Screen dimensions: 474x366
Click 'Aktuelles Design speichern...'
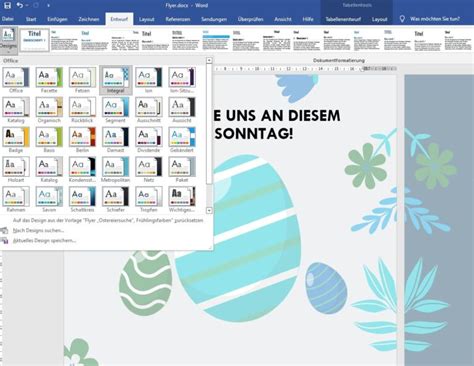pyautogui.click(x=44, y=240)
